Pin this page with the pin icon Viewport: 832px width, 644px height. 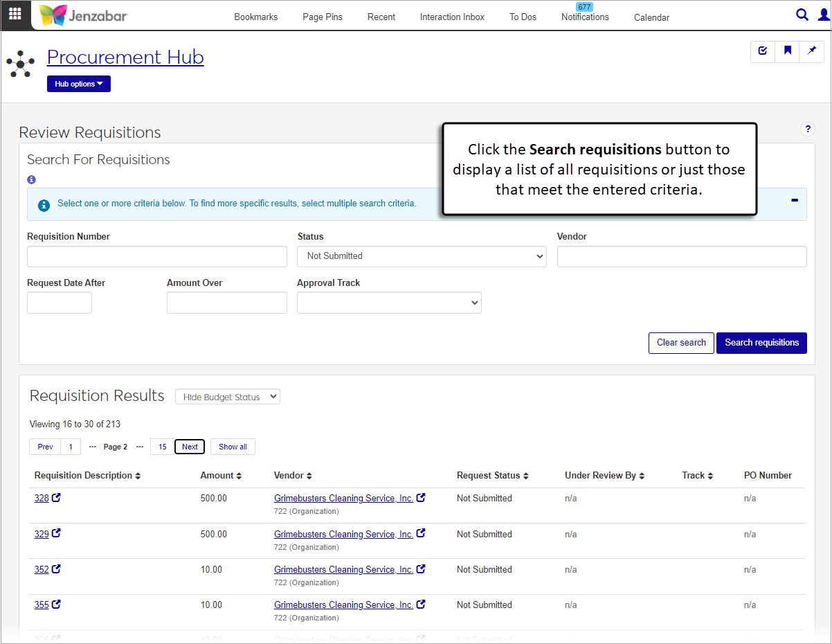click(812, 51)
